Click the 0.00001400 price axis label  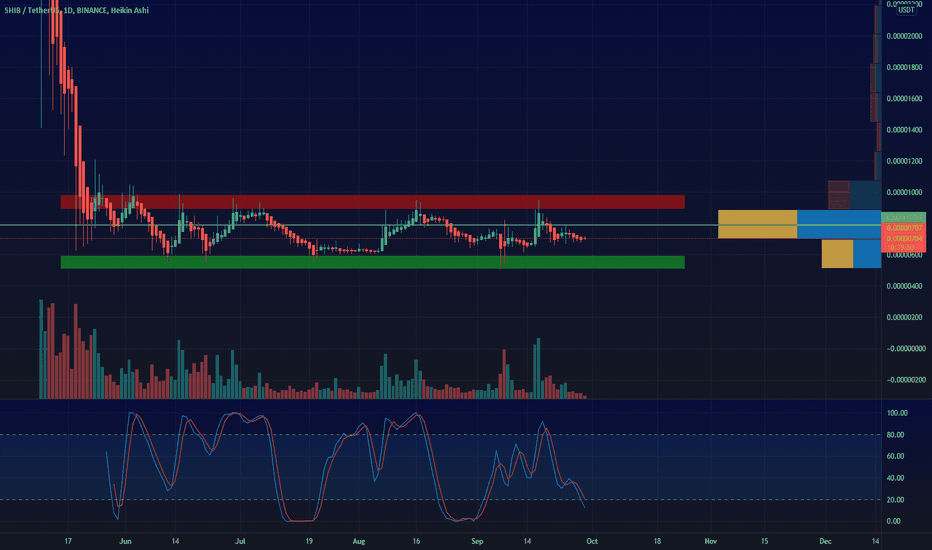pos(904,130)
